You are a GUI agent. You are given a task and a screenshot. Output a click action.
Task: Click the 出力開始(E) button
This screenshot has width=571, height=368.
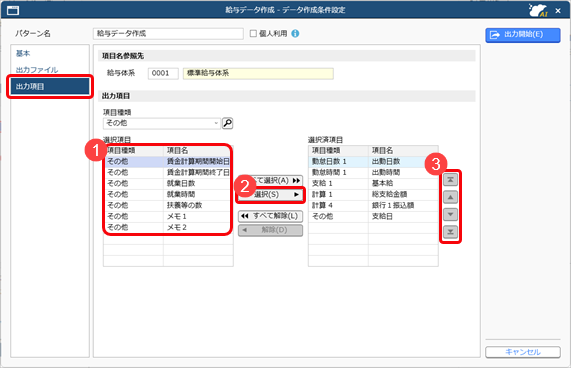coord(523,35)
